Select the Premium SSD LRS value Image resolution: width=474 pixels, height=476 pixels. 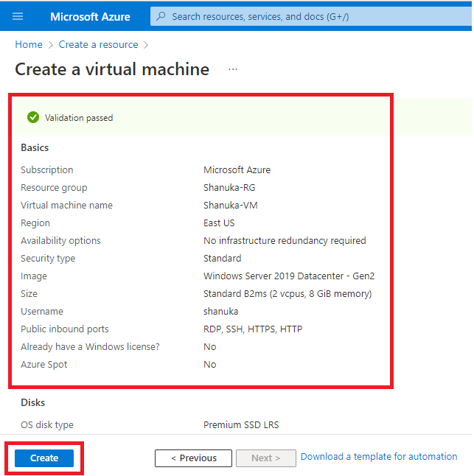pyautogui.click(x=241, y=425)
